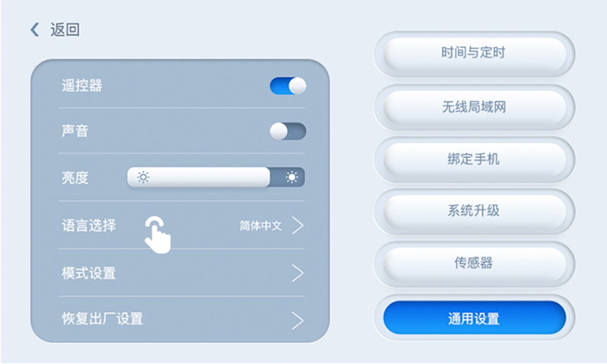Choose the 传感器 button
Screen dimensions: 607x364
474,263
